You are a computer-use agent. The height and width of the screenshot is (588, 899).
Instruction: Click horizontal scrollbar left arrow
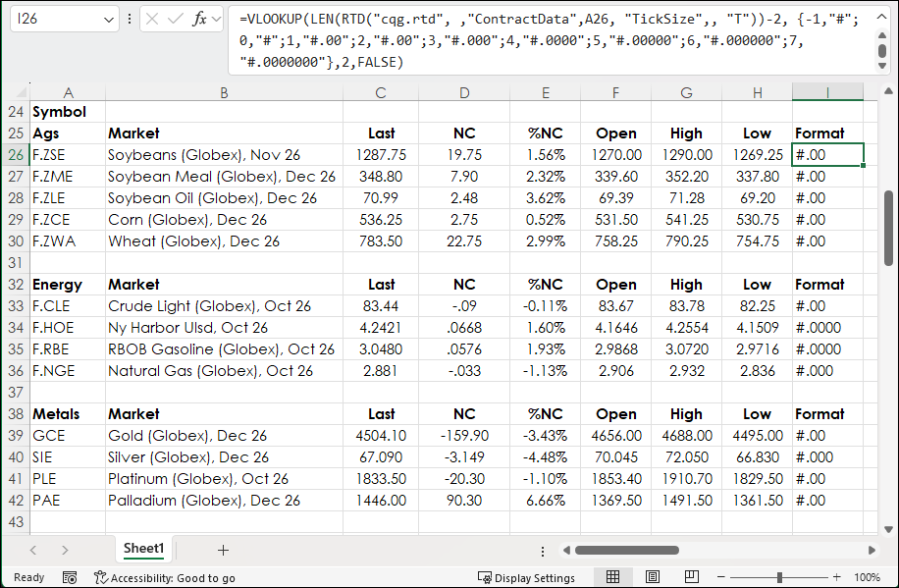point(566,550)
